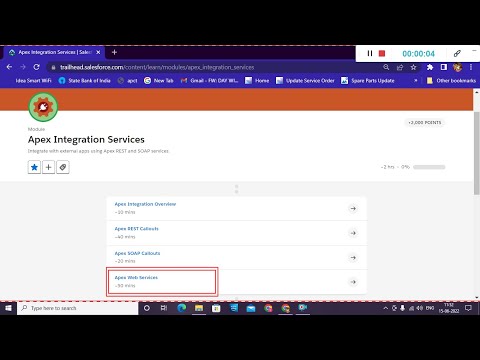Click the Apex Integration module badge icon
The width and height of the screenshot is (480, 360).
43,107
